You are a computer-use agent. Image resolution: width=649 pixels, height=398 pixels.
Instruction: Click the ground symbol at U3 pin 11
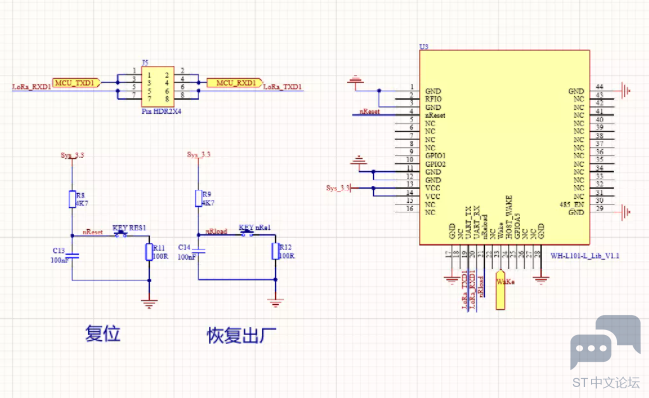click(358, 161)
